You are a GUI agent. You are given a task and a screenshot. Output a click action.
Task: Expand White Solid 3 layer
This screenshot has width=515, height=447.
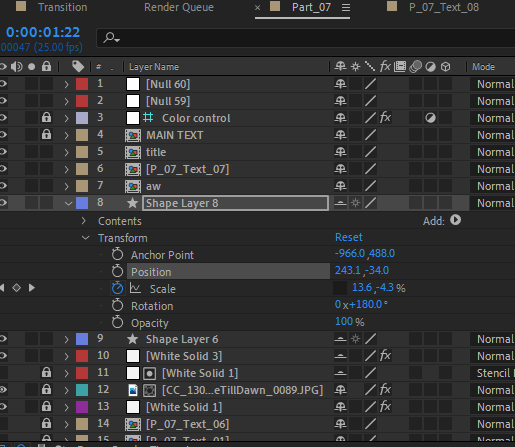pyautogui.click(x=66, y=356)
